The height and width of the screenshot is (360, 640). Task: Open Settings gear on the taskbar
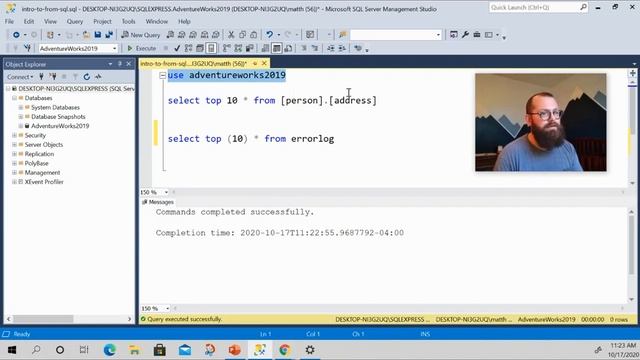[310, 350]
